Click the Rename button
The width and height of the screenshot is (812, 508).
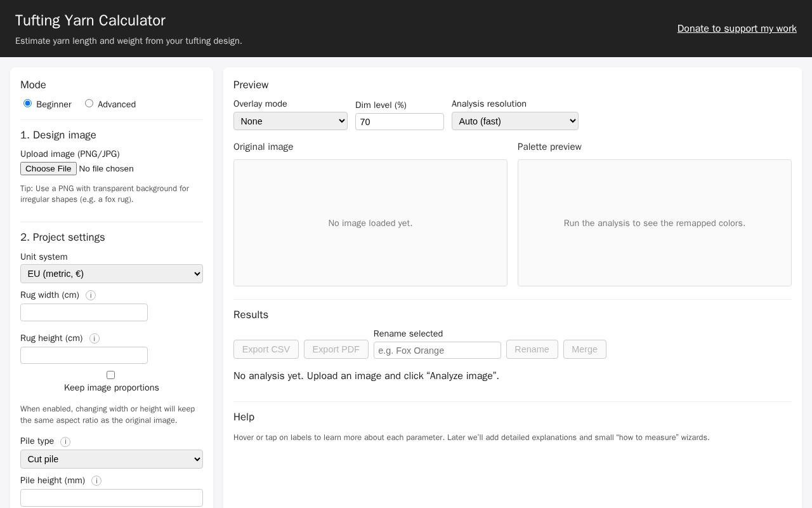click(532, 349)
